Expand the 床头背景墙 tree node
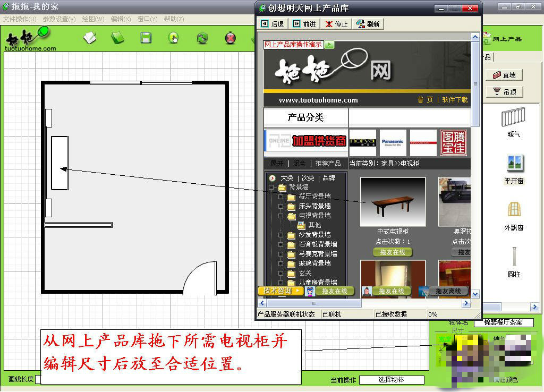 point(280,206)
